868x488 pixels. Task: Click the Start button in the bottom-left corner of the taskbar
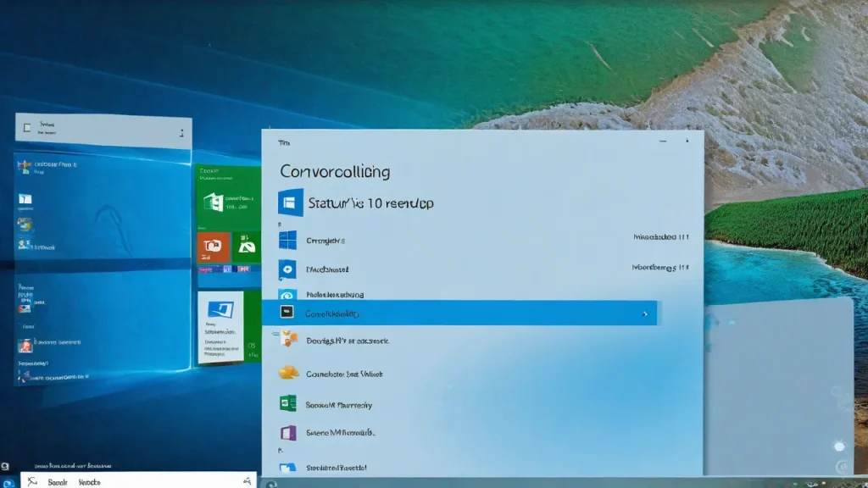coord(8,482)
